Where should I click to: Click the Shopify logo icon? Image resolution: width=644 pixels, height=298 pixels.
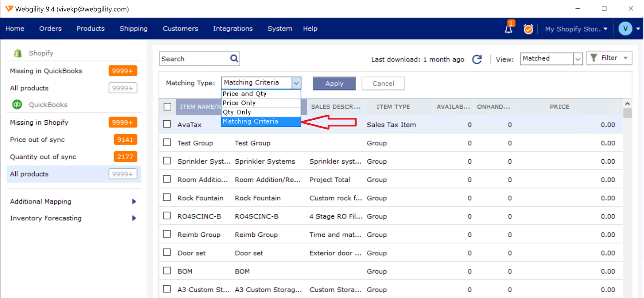coord(17,53)
